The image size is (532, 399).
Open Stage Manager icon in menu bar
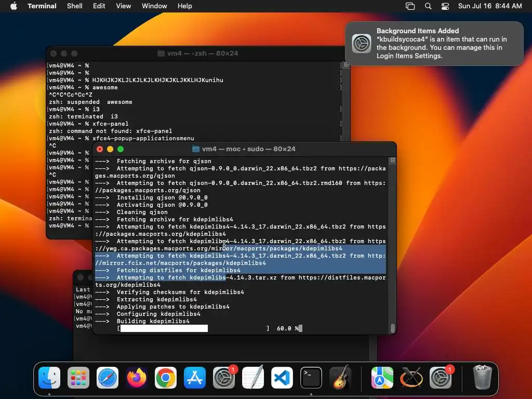point(410,6)
